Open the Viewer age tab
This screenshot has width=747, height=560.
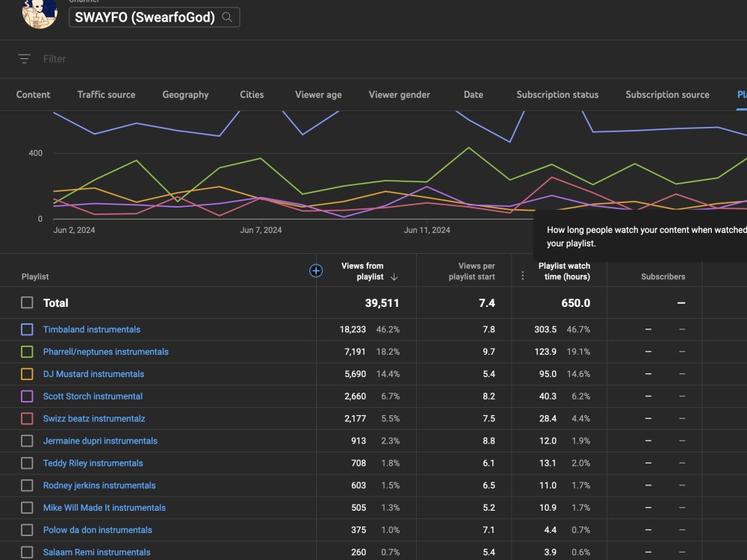(318, 94)
